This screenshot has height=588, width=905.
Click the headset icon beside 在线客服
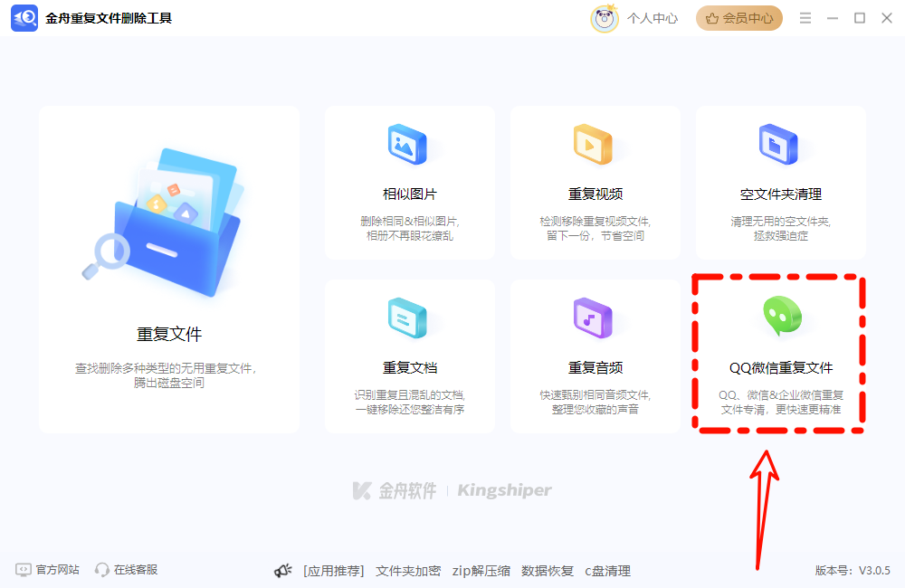coord(102,570)
